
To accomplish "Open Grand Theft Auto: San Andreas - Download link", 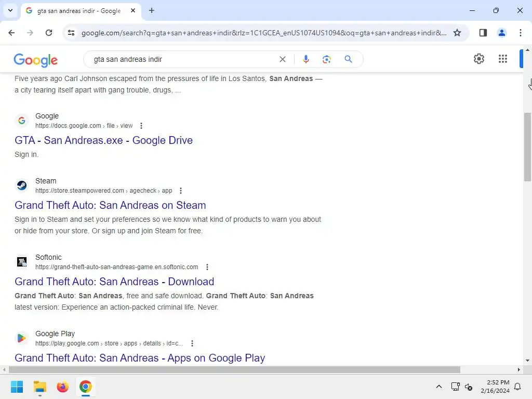I will 114,281.
